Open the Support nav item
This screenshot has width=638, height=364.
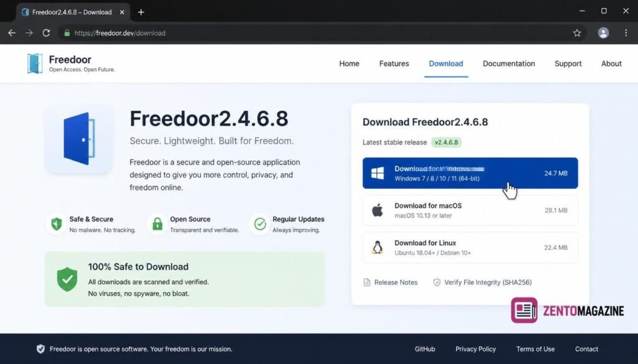(568, 64)
